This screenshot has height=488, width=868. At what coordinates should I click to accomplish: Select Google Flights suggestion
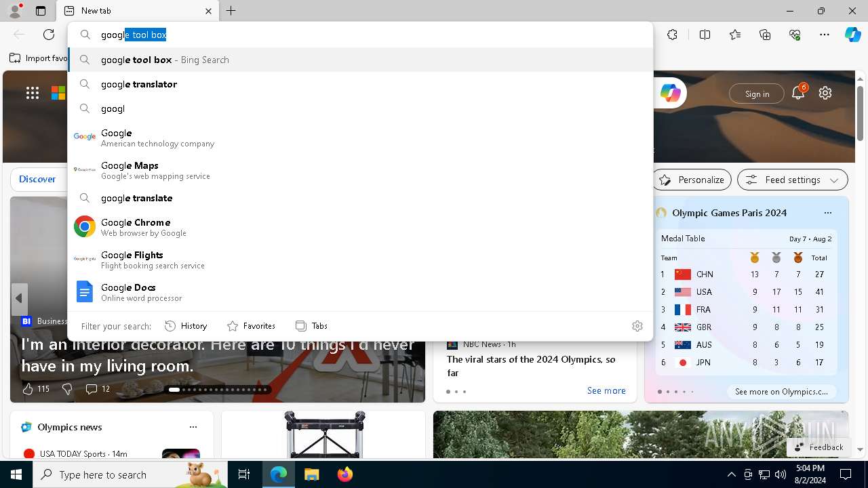(361, 260)
